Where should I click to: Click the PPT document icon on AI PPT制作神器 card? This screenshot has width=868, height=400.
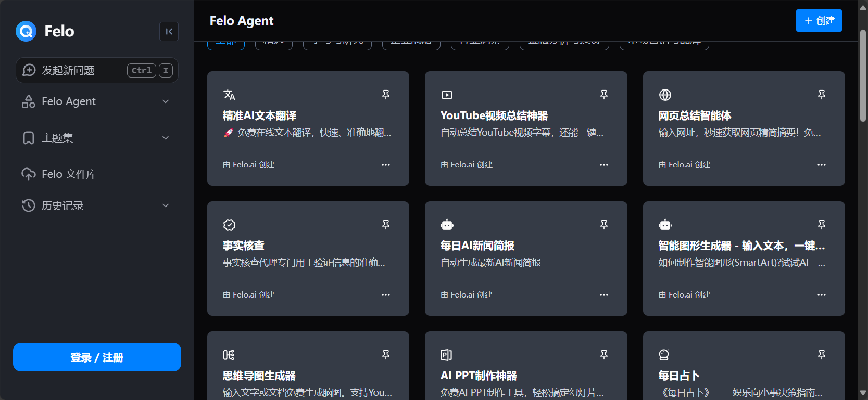[x=446, y=355]
